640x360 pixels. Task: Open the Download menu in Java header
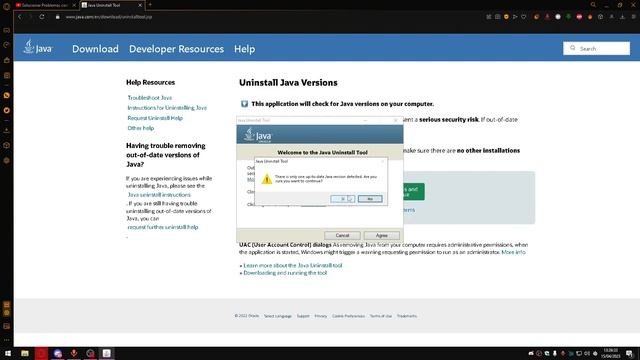coord(95,49)
